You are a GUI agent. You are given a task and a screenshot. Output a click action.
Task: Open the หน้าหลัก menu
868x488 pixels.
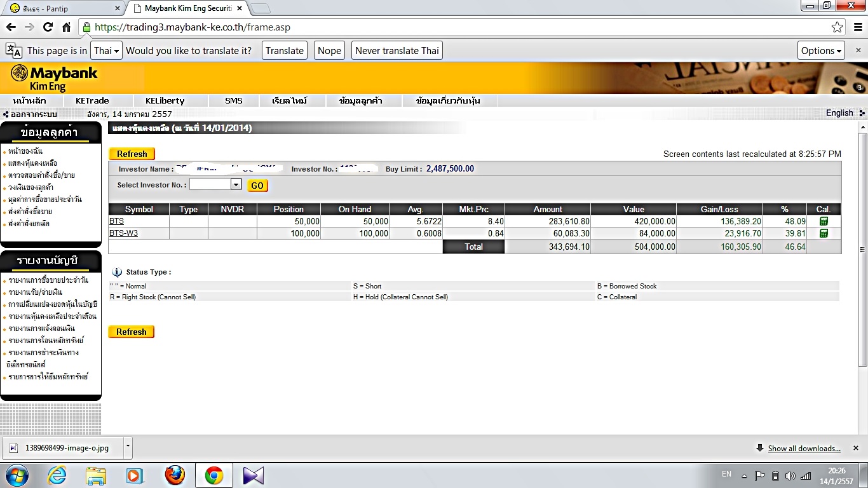[x=29, y=100]
